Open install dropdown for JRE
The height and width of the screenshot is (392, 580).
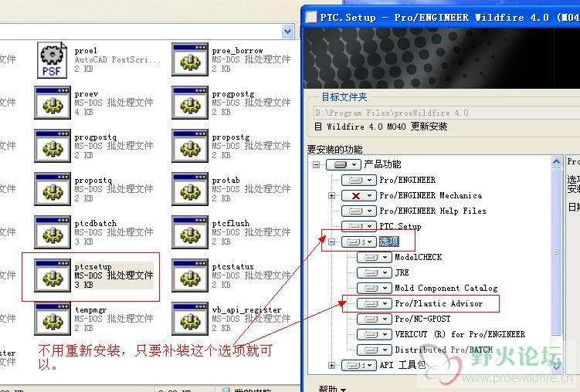(x=375, y=272)
